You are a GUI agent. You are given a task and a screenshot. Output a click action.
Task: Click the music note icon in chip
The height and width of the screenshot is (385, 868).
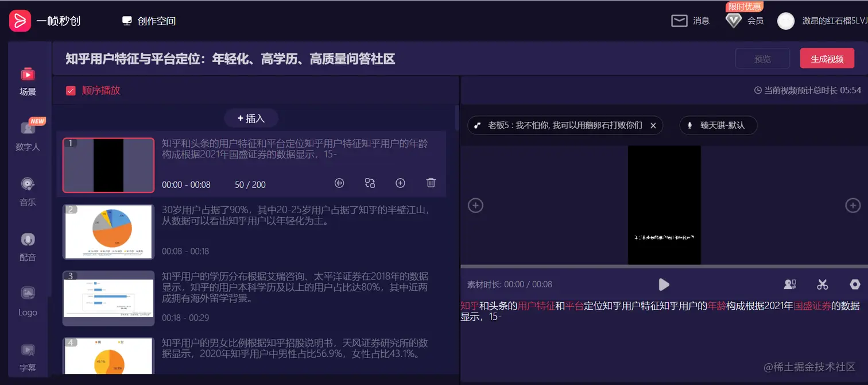pyautogui.click(x=478, y=125)
